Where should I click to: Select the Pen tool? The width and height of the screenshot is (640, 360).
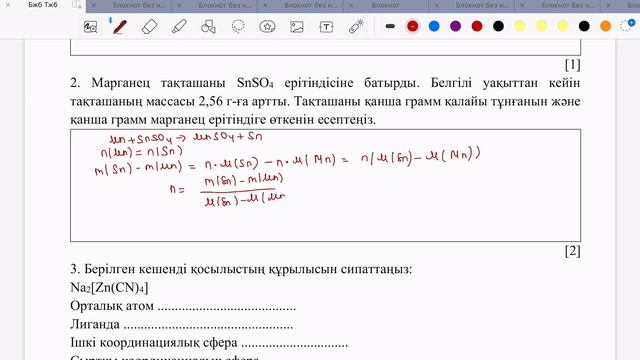click(x=120, y=27)
